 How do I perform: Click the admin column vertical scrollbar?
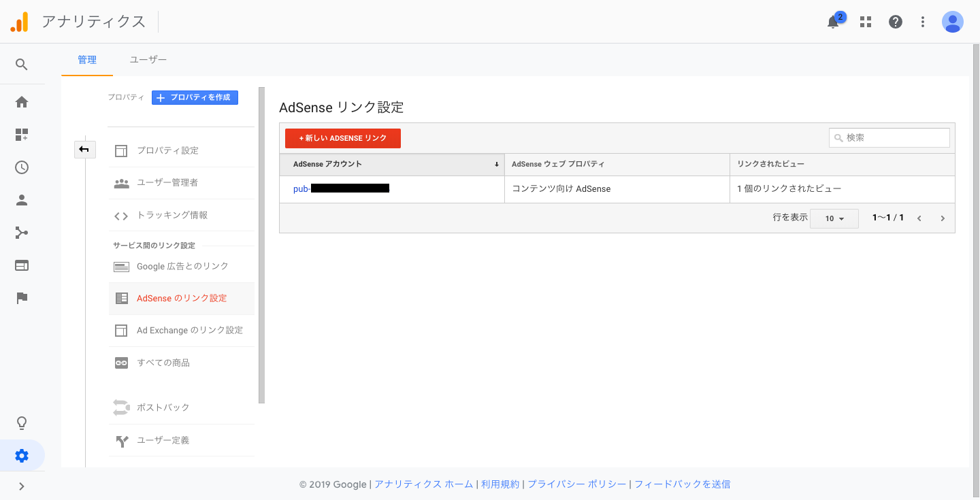coord(261,245)
